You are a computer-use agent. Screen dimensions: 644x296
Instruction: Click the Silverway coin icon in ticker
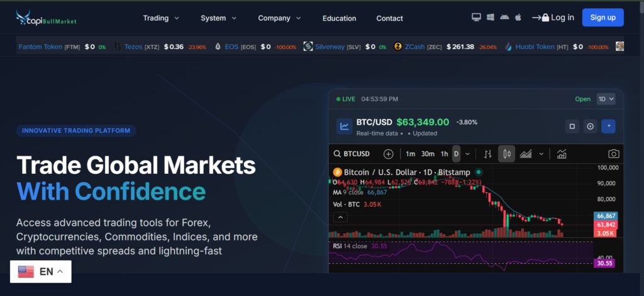point(308,47)
